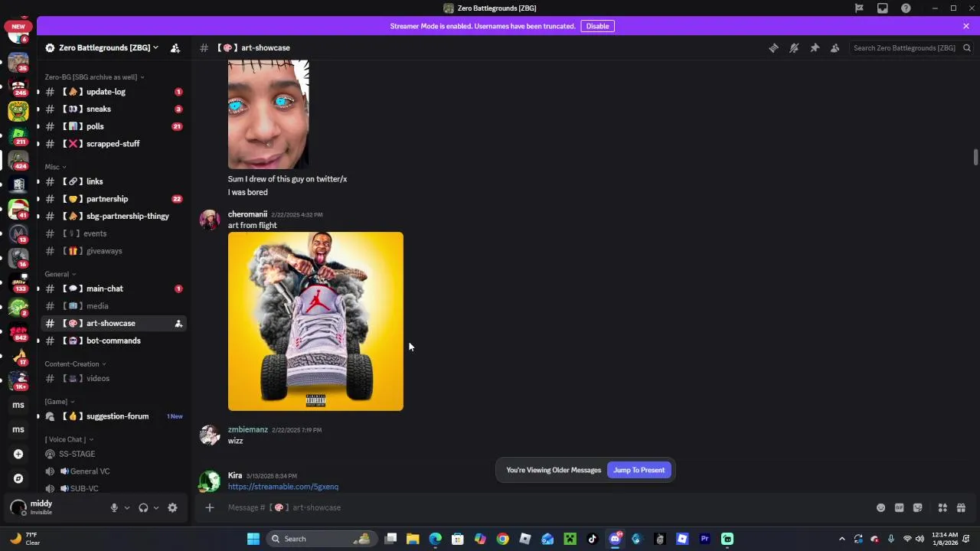This screenshot has width=980, height=551.
Task: Click the Add a Server plus icon
Action: 18,454
